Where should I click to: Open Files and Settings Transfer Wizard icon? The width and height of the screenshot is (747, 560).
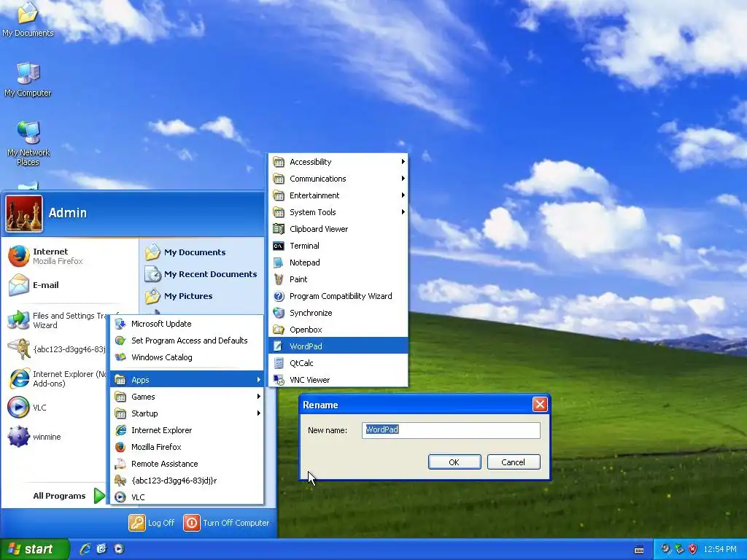(18, 320)
